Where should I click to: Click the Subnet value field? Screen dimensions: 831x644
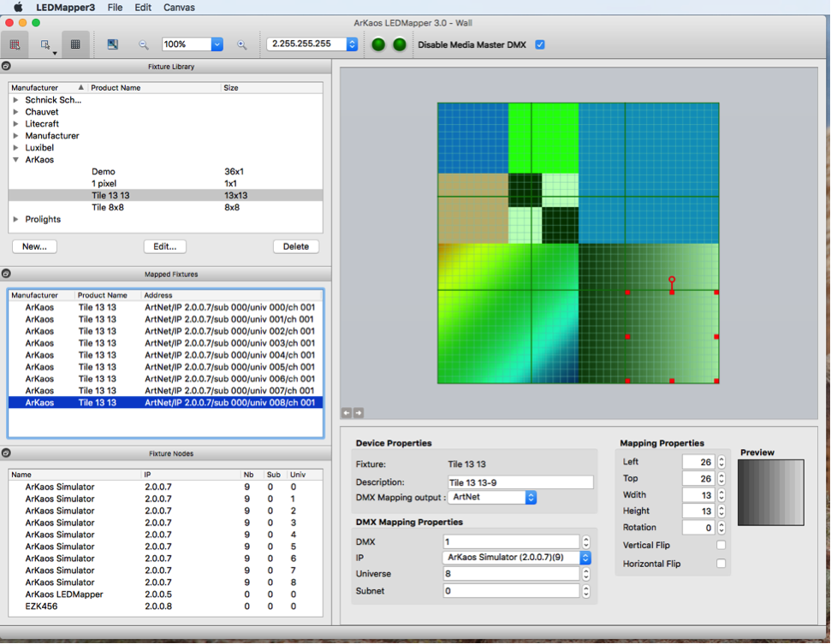(512, 590)
